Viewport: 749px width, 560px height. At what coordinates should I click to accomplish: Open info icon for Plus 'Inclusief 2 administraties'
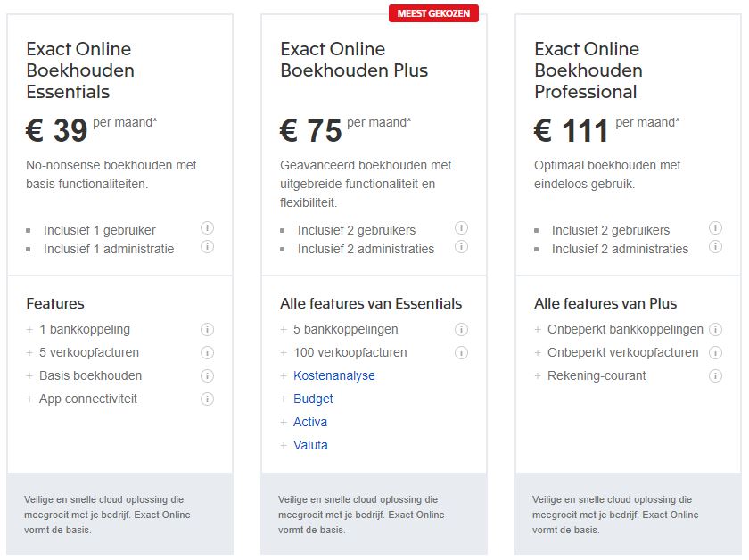461,247
